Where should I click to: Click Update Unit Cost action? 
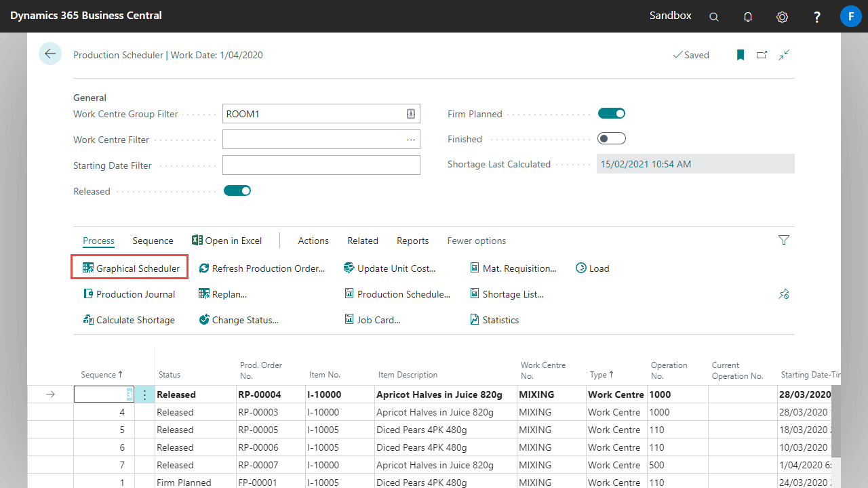(x=389, y=268)
